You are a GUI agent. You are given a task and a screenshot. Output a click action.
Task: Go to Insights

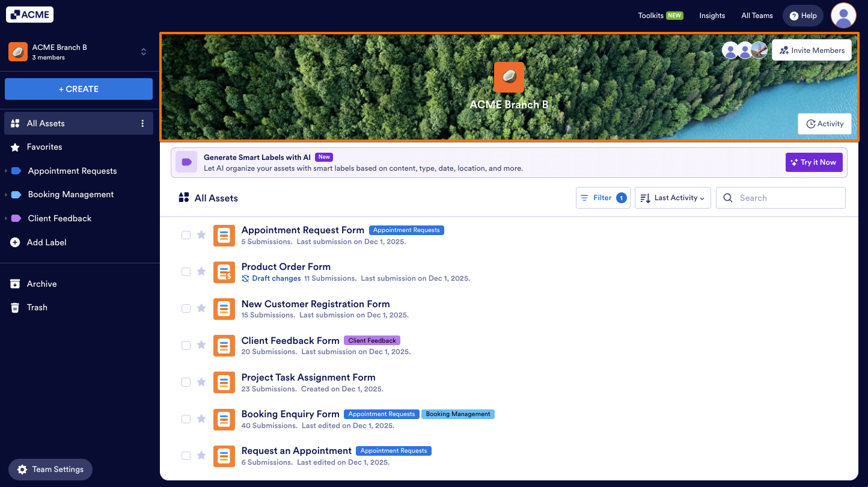click(x=712, y=16)
